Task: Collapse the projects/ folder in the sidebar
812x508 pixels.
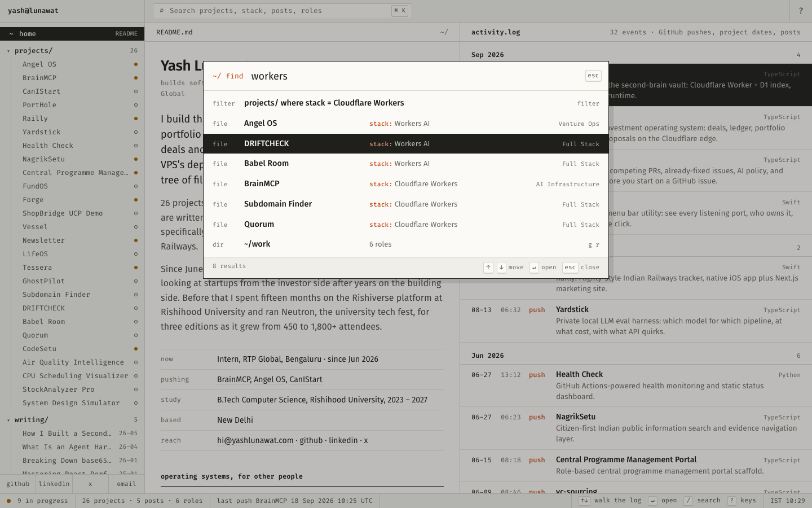Action: 72,51
